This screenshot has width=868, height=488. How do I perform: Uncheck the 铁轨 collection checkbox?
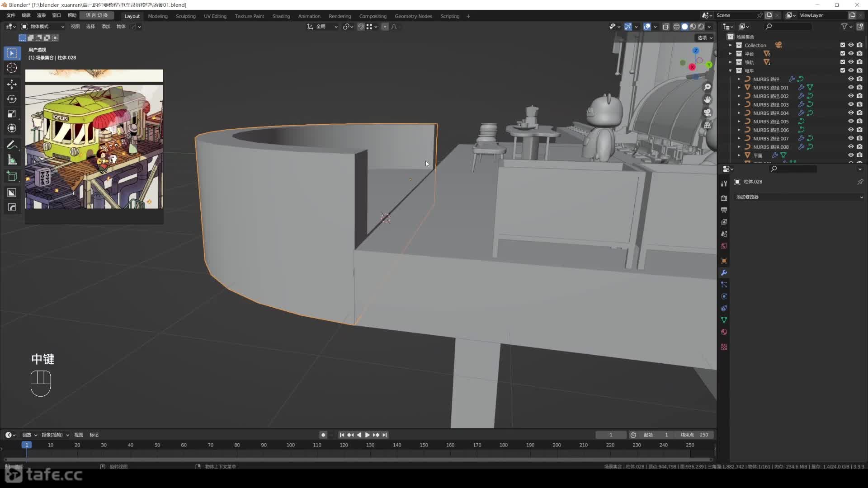click(x=843, y=62)
